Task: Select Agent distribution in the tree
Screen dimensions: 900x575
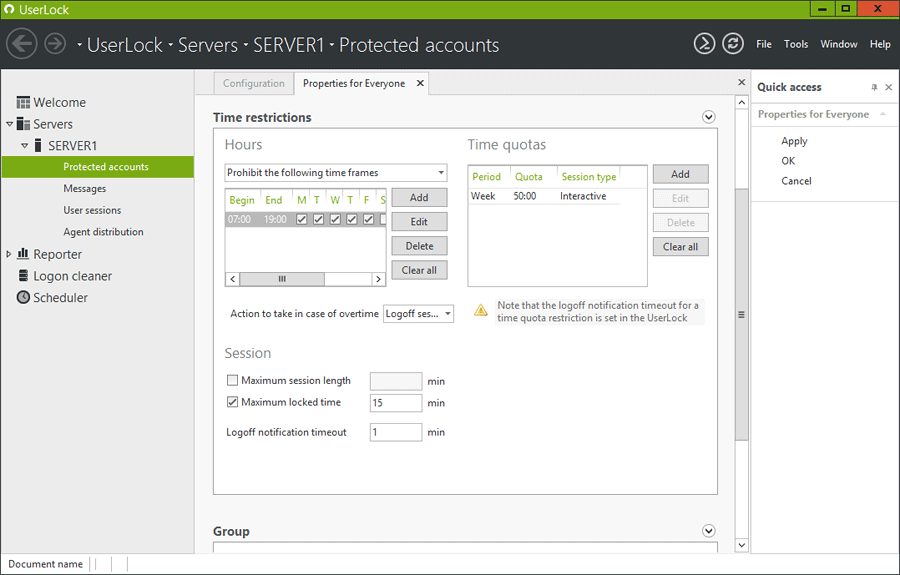Action: 103,232
